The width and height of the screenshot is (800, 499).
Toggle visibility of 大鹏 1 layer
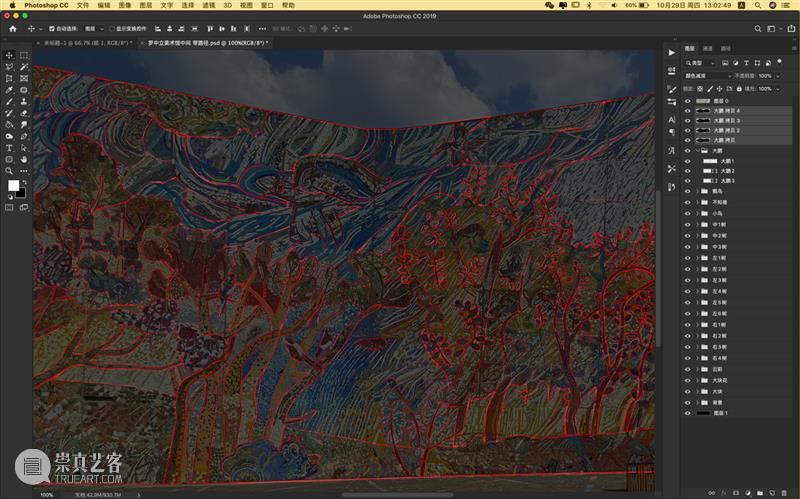coord(687,161)
